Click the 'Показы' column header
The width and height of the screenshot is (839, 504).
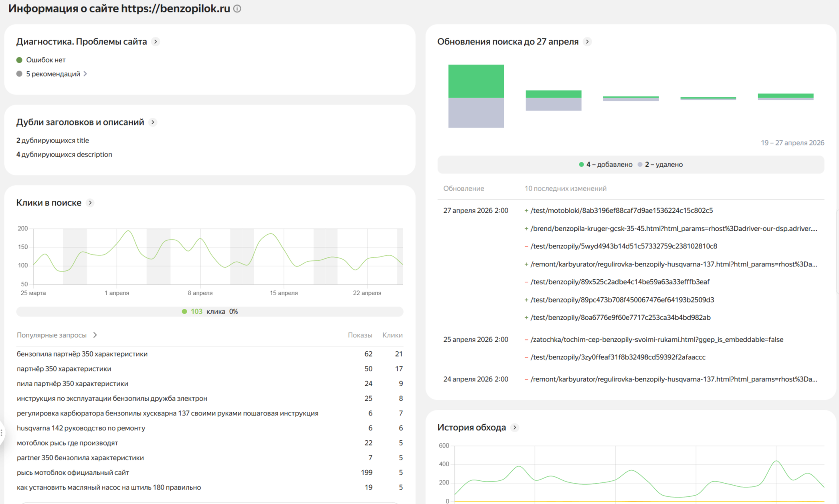[360, 335]
